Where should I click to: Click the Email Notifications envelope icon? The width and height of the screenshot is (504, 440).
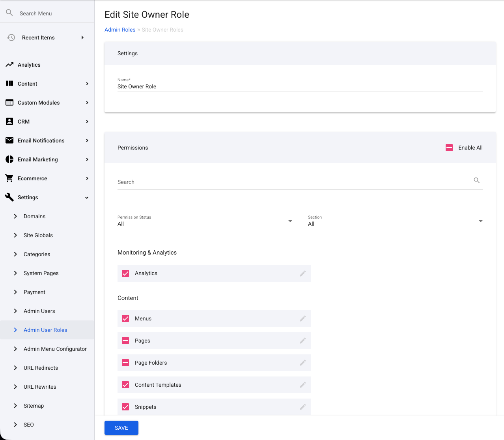[9, 140]
